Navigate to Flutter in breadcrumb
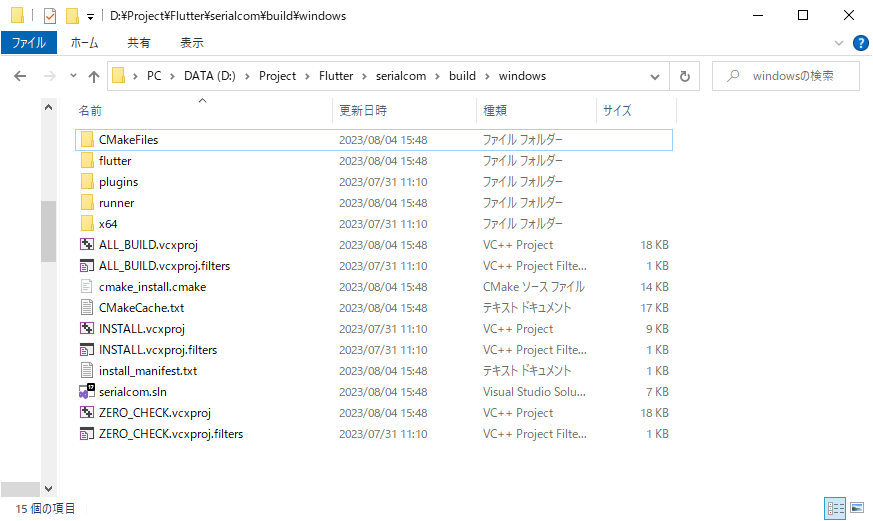This screenshot has width=873, height=521. coord(336,76)
